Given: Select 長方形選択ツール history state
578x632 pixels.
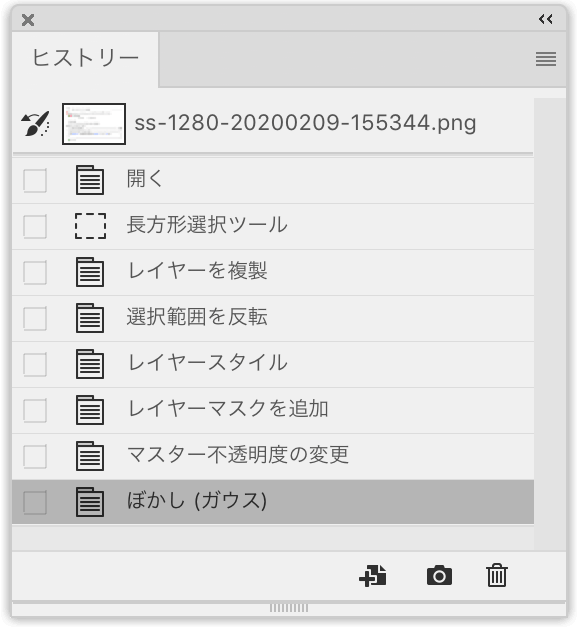Looking at the screenshot, I should tap(273, 227).
